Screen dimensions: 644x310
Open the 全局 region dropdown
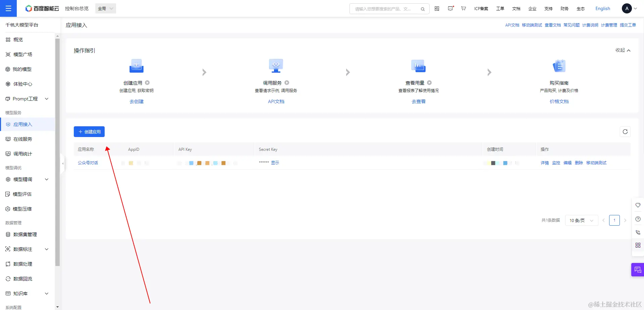pos(106,8)
